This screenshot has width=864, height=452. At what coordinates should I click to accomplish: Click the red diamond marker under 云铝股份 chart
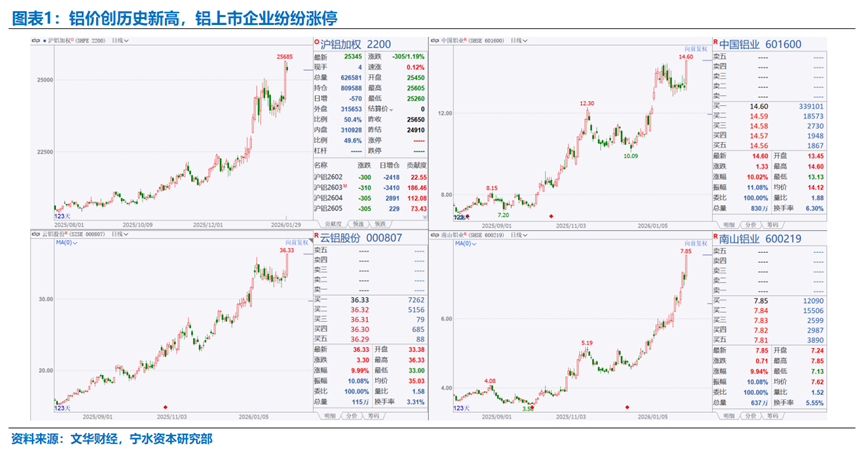pyautogui.click(x=165, y=407)
